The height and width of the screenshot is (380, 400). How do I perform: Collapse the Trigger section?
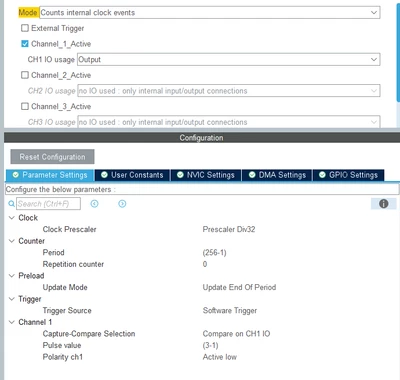click(x=12, y=299)
